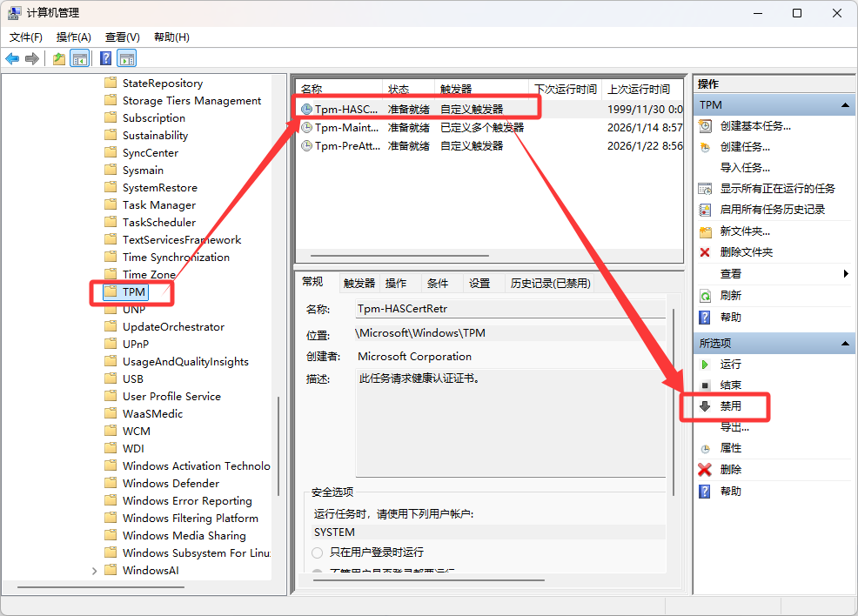Click the Up One Level folder icon

point(58,58)
